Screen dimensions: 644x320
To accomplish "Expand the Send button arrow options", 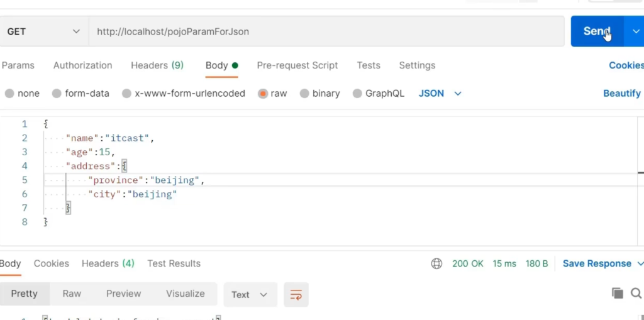I will (635, 31).
